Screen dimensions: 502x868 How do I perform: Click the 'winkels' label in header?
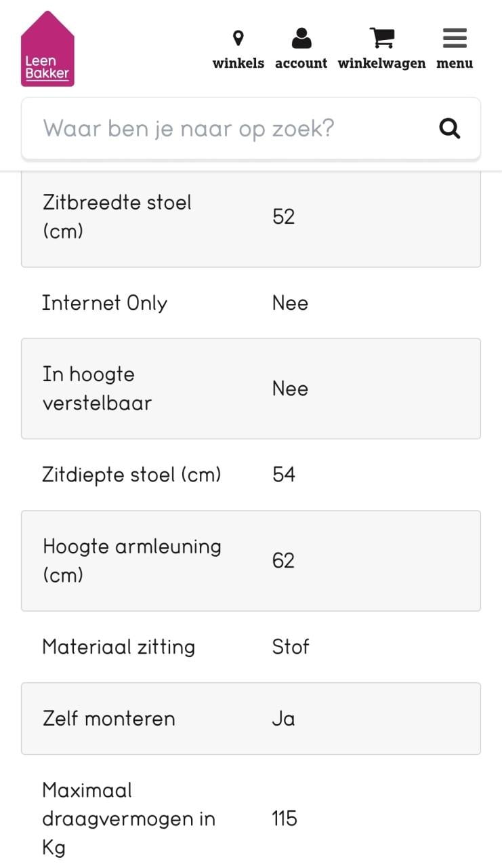click(x=238, y=64)
